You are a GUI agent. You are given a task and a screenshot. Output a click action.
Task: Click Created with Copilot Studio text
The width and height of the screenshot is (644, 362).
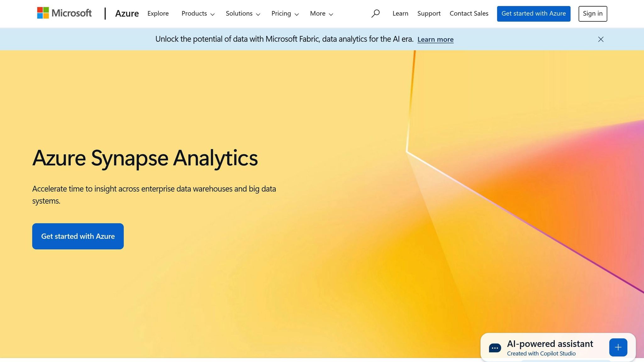[x=541, y=354]
